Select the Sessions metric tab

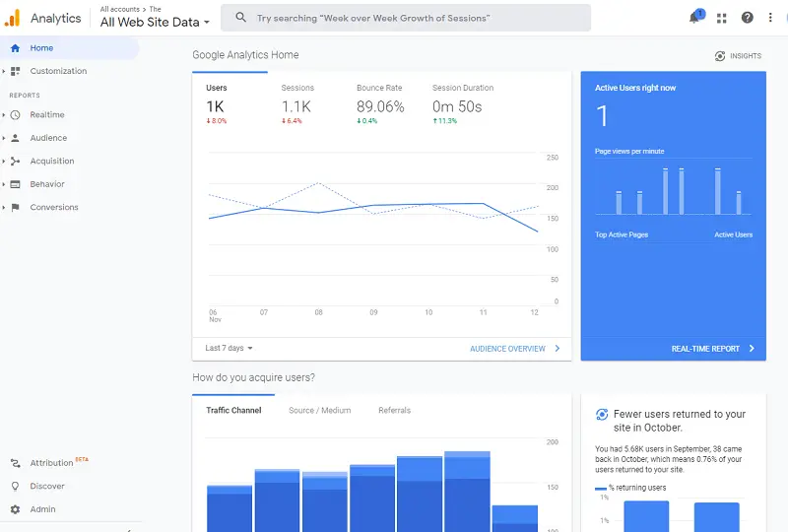tap(305, 104)
